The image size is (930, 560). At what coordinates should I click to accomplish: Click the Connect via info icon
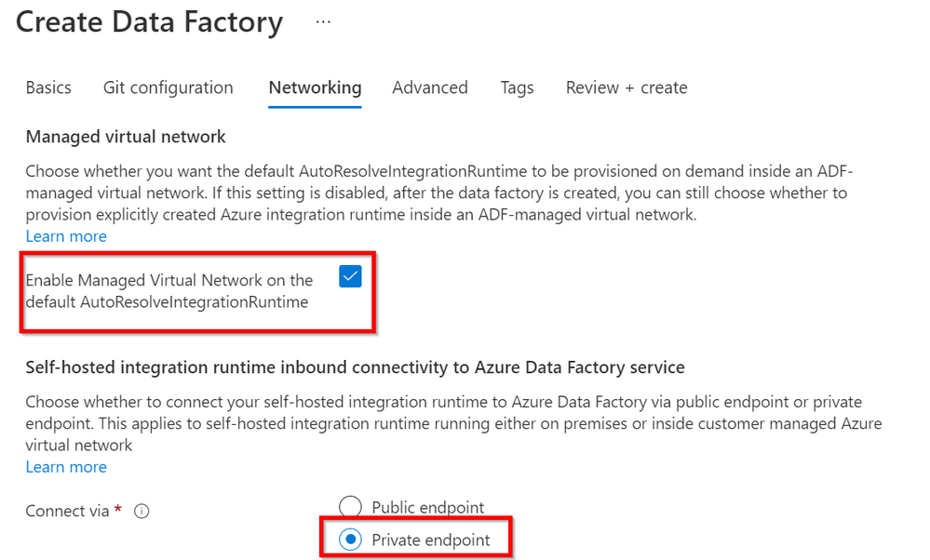142,512
